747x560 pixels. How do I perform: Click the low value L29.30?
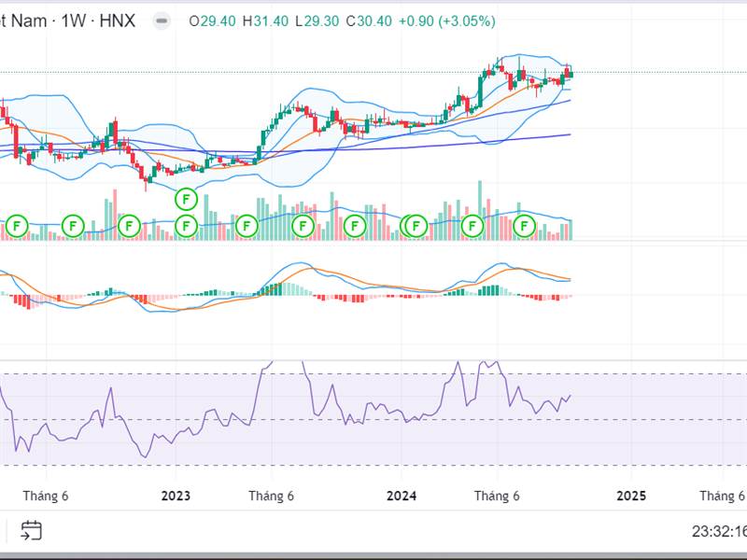tap(317, 21)
